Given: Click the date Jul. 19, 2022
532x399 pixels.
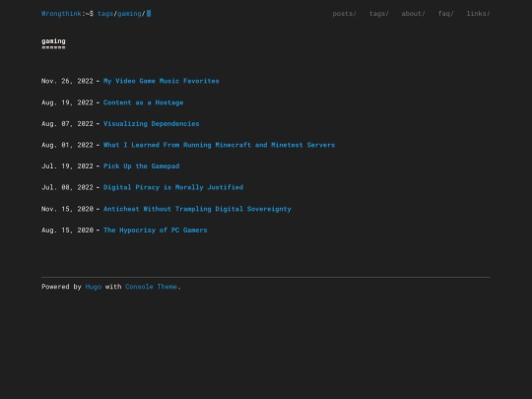Looking at the screenshot, I should click(x=67, y=166).
